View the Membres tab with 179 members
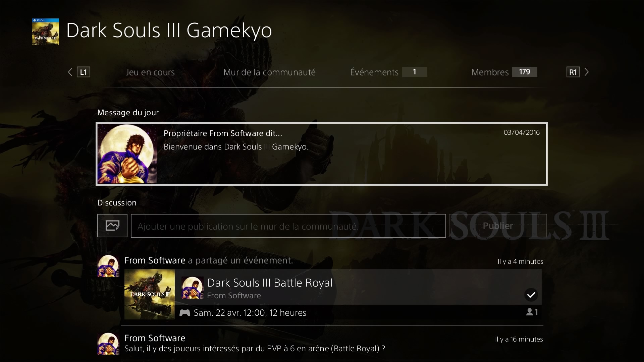Screen dimensions: 644x362 (504, 72)
